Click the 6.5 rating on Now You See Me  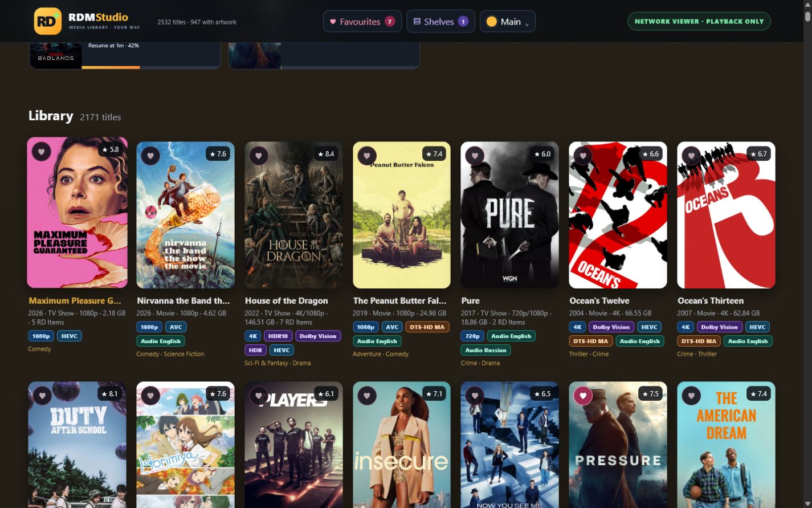(x=542, y=394)
